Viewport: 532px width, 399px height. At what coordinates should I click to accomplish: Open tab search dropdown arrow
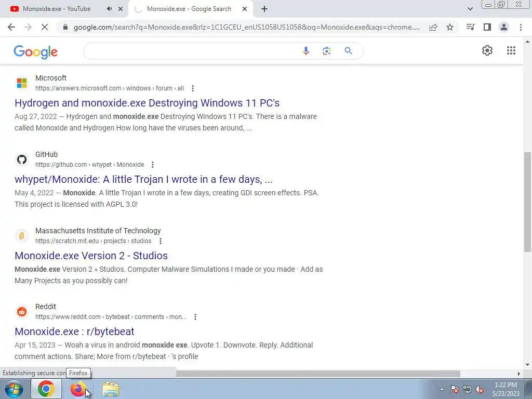click(470, 9)
